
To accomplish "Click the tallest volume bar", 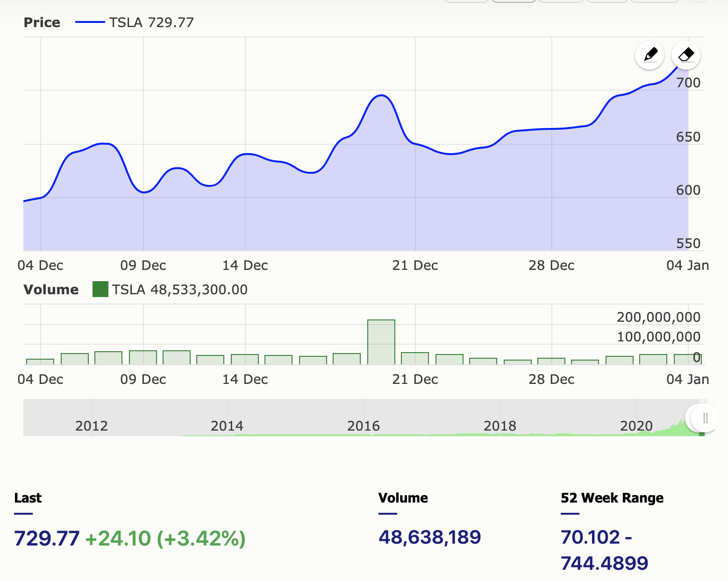I will point(381,342).
